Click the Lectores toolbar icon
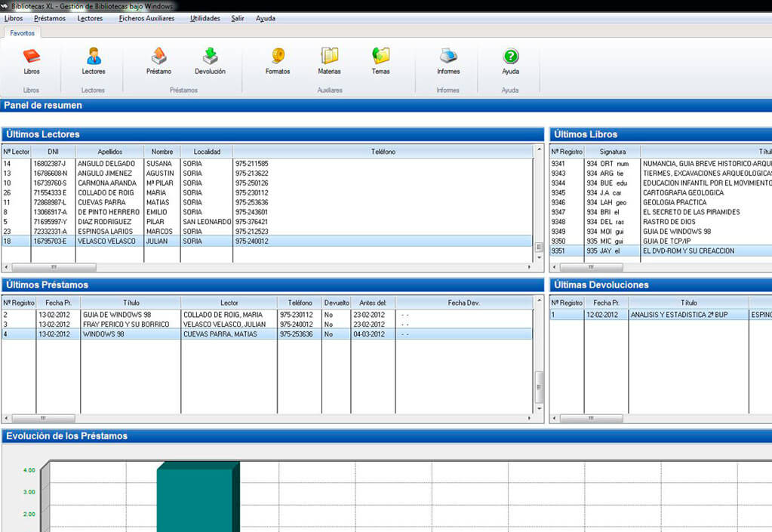Screen dimensions: 772x532 pyautogui.click(x=94, y=57)
